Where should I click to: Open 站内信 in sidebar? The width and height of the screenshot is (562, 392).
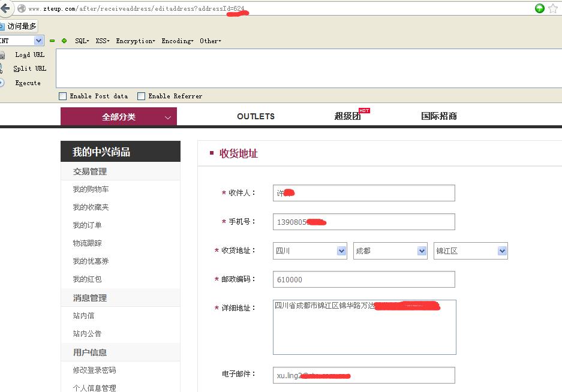coord(83,315)
